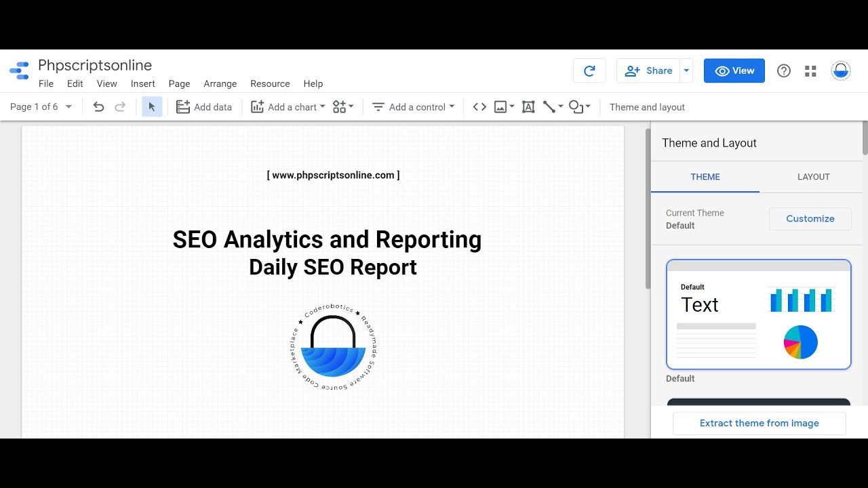The image size is (868, 488).
Task: Activate the selection mode arrow tool
Action: coord(152,106)
